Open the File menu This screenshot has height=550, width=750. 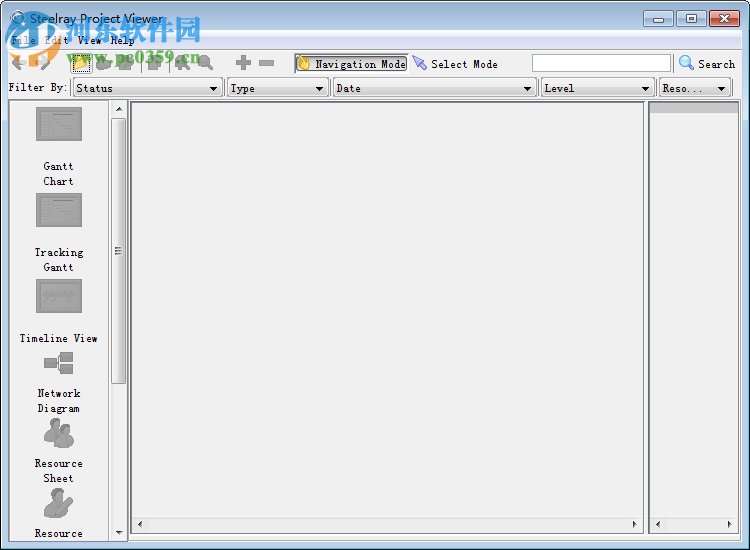[x=24, y=40]
